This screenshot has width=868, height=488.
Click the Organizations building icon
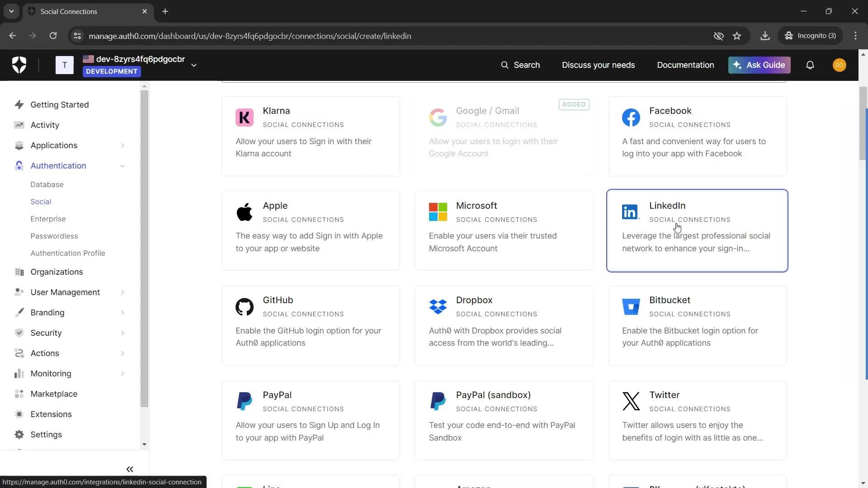click(19, 272)
